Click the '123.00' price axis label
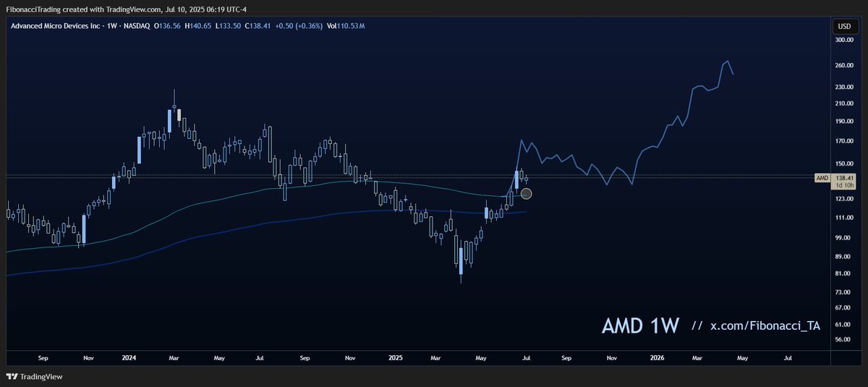This screenshot has width=868, height=387. (844, 199)
